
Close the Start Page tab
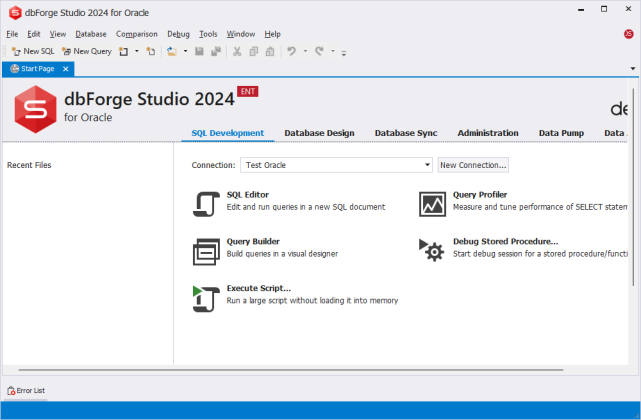pyautogui.click(x=65, y=69)
